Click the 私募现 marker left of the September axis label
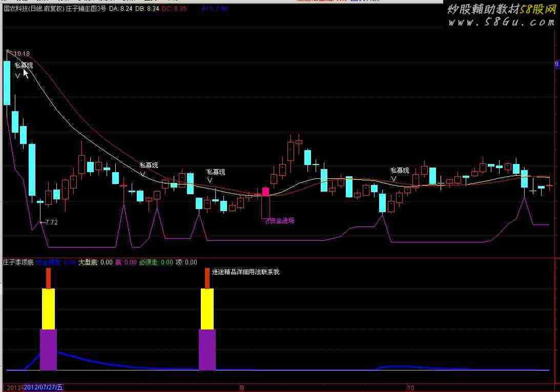 point(216,172)
